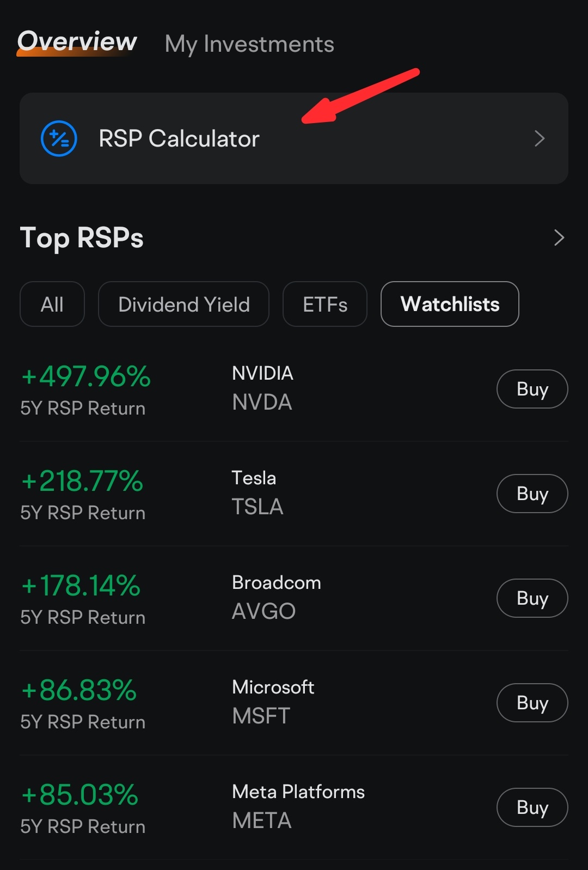Select the Watchlists filter chip

pos(450,304)
